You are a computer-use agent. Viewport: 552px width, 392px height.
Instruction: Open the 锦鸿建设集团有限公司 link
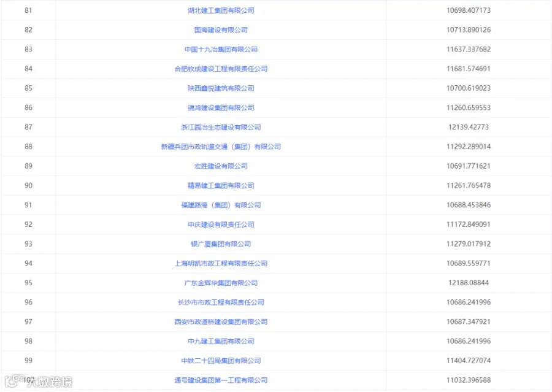pyautogui.click(x=221, y=108)
